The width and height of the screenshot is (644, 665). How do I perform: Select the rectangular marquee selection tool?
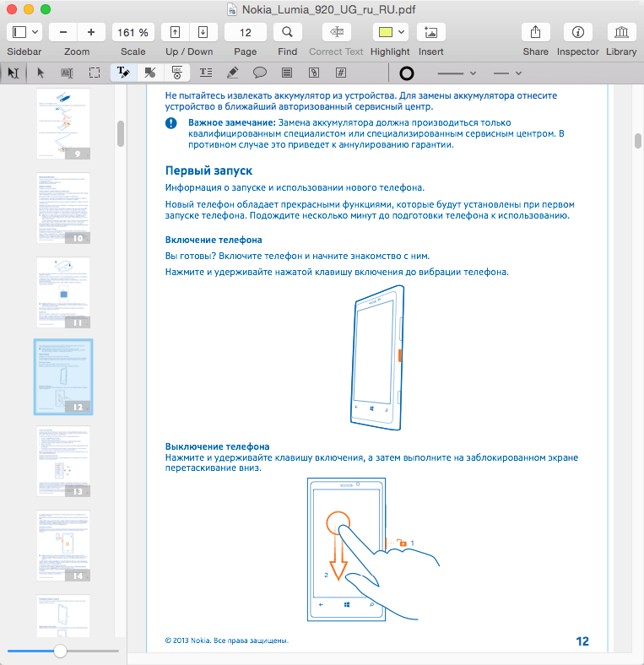(x=95, y=73)
